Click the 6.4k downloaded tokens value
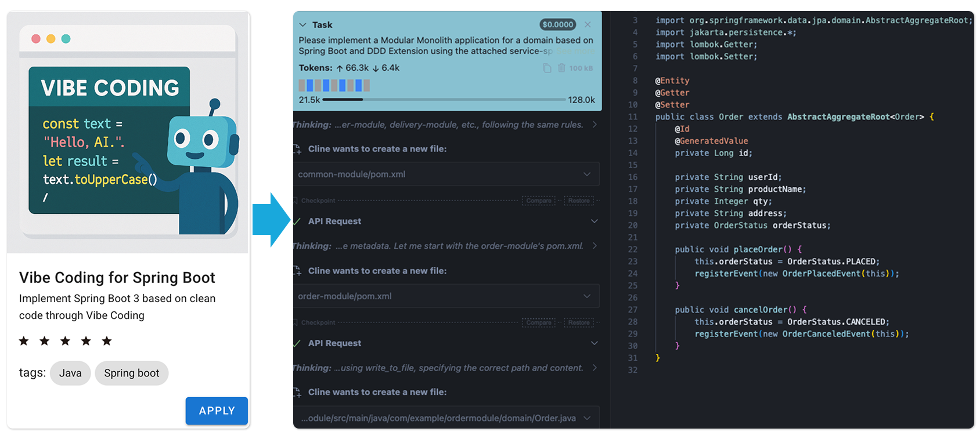Image resolution: width=980 pixels, height=439 pixels. (390, 68)
